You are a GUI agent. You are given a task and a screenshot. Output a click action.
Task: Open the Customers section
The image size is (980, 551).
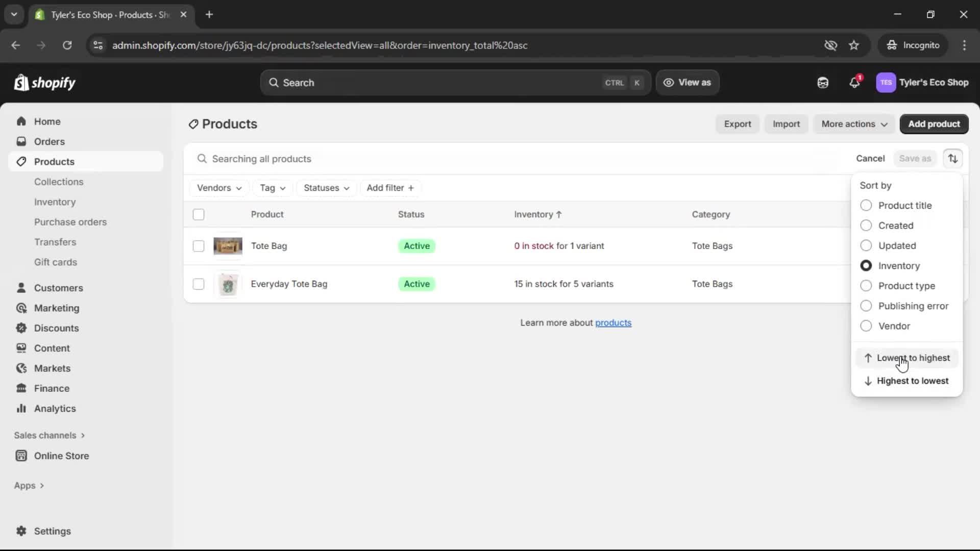[59, 288]
